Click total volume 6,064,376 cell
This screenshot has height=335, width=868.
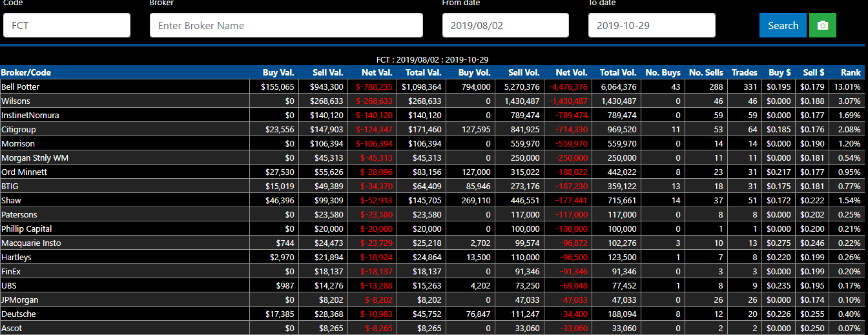coord(618,86)
